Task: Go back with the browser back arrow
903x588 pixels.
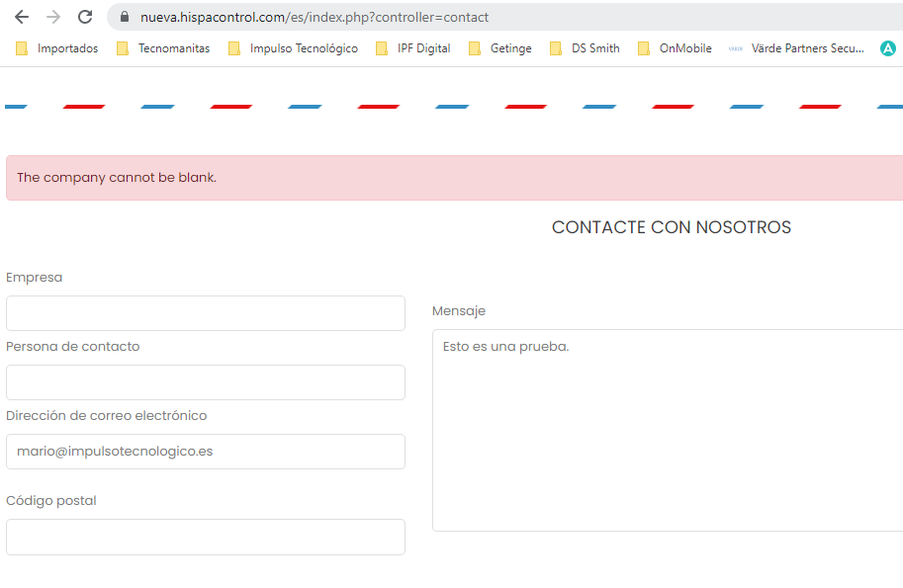Action: (x=22, y=17)
